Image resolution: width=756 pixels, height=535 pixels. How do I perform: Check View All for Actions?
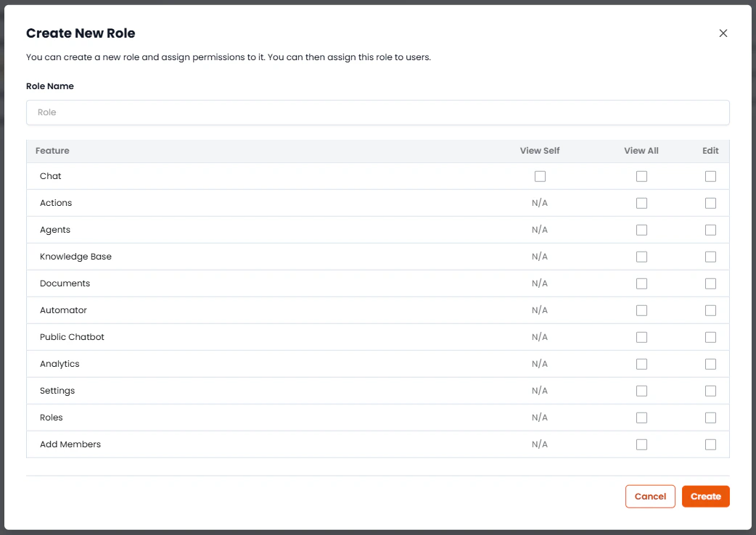(641, 203)
